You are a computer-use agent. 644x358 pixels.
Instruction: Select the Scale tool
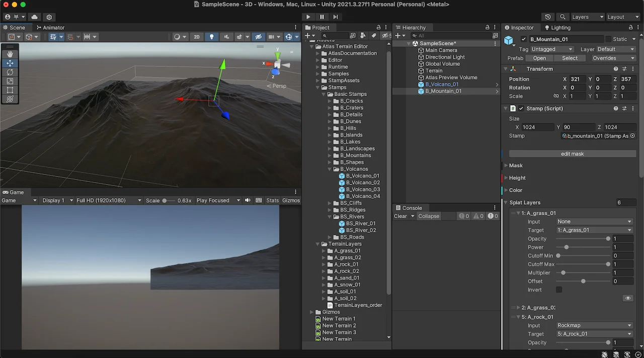10,81
